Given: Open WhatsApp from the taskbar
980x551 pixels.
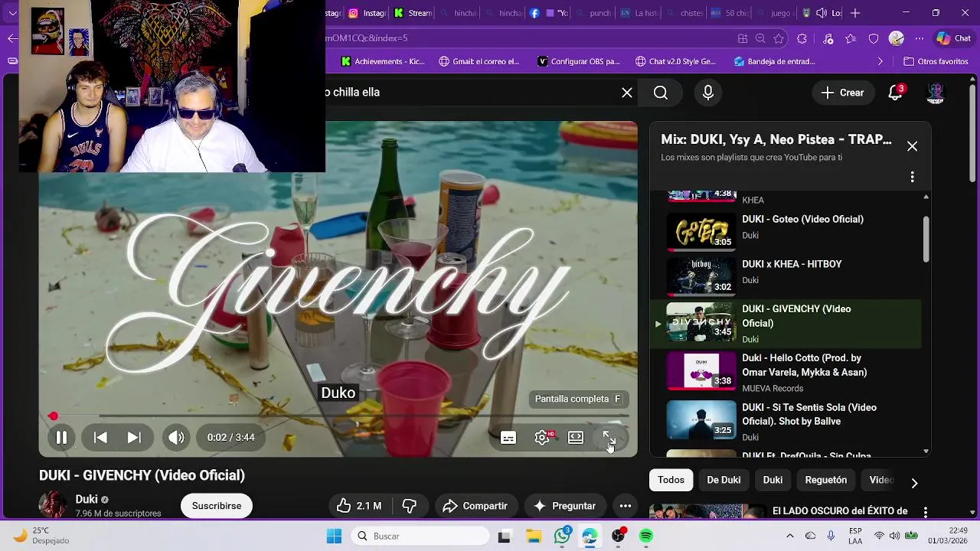Looking at the screenshot, I should 563,536.
